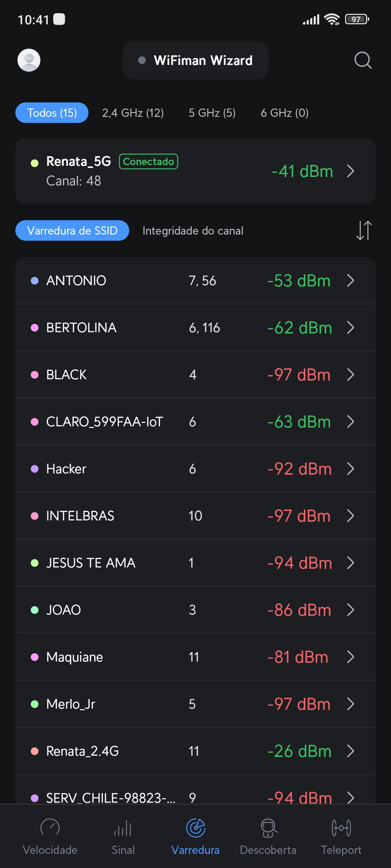Expand the connected Renata_5G network details
Image resolution: width=391 pixels, height=868 pixels.
click(x=351, y=171)
